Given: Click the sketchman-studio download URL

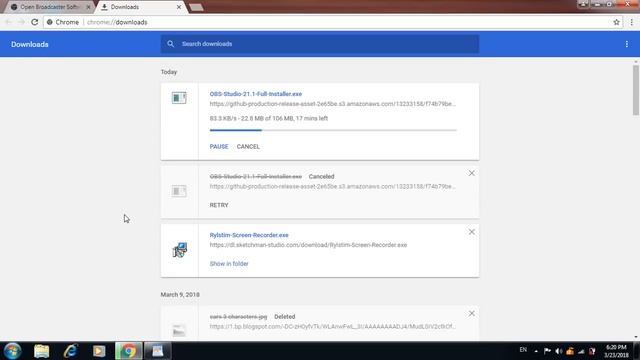Looking at the screenshot, I should [x=308, y=245].
